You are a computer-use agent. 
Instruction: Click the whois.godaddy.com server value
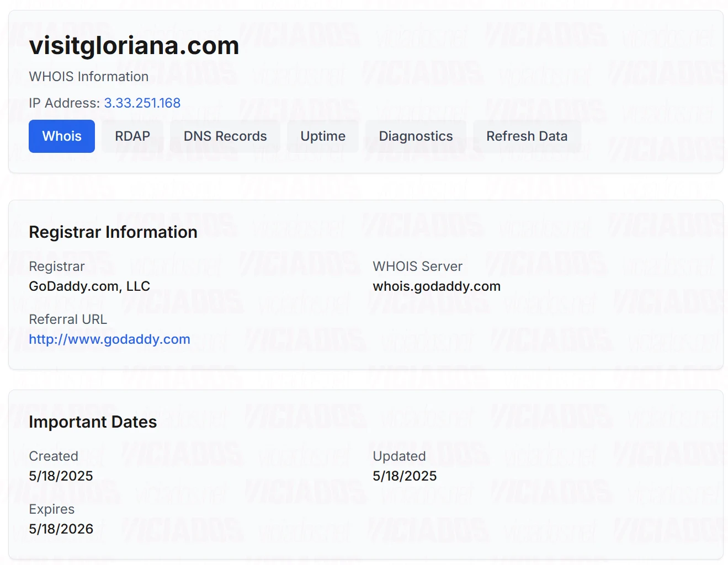(x=437, y=286)
